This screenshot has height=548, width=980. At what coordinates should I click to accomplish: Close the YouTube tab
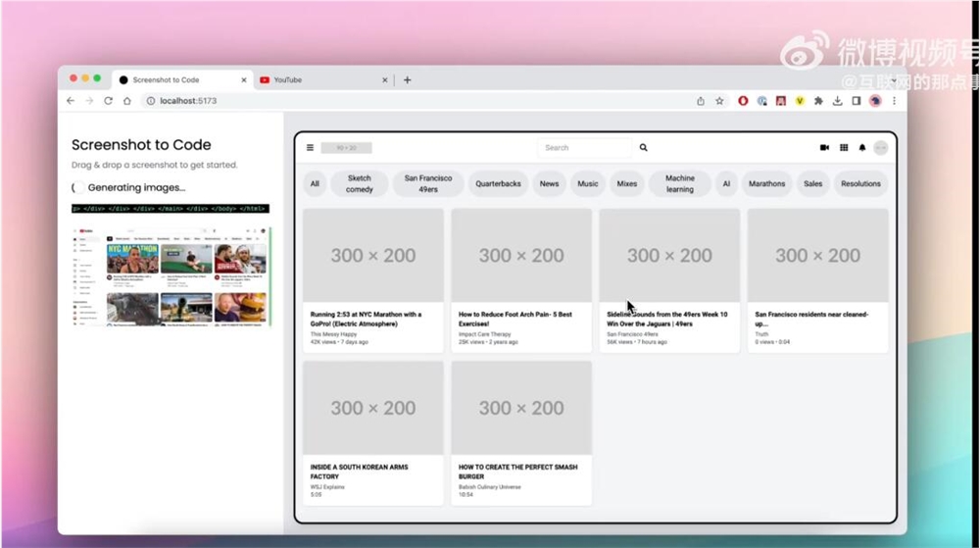(x=385, y=80)
